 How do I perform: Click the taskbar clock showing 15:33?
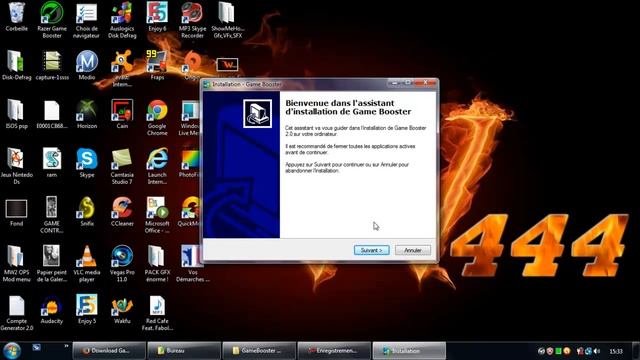click(x=616, y=351)
